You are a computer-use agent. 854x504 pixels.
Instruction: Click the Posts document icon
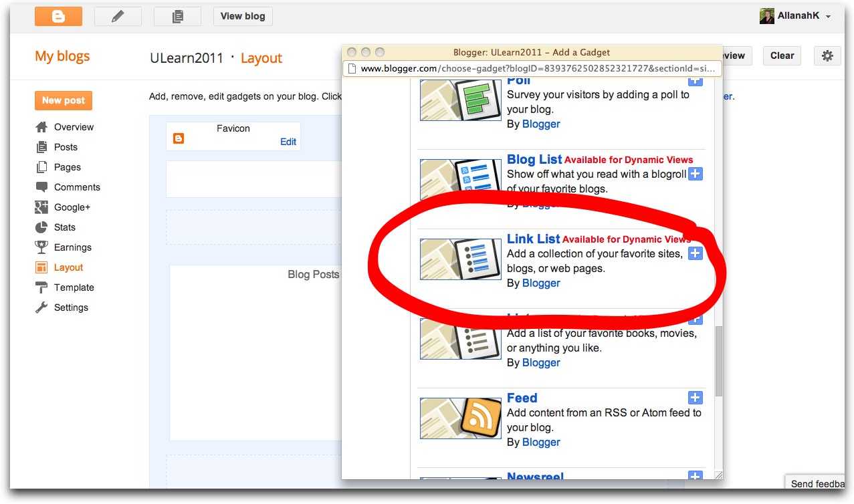pyautogui.click(x=41, y=147)
